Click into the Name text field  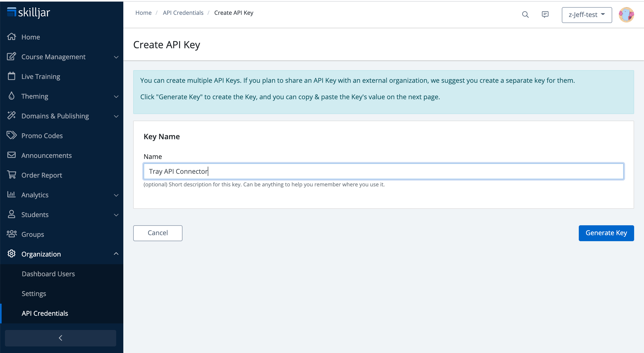pos(384,171)
